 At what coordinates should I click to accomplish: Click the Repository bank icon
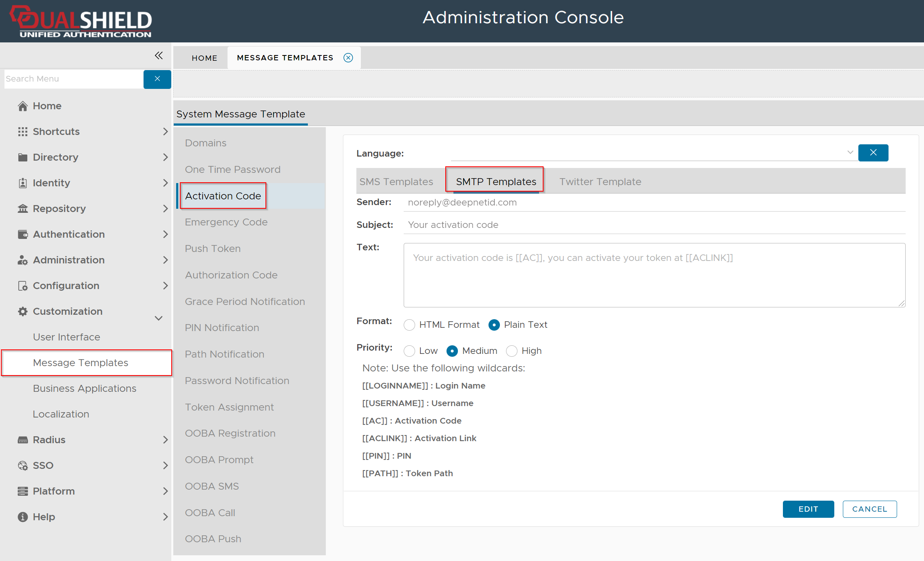[23, 209]
